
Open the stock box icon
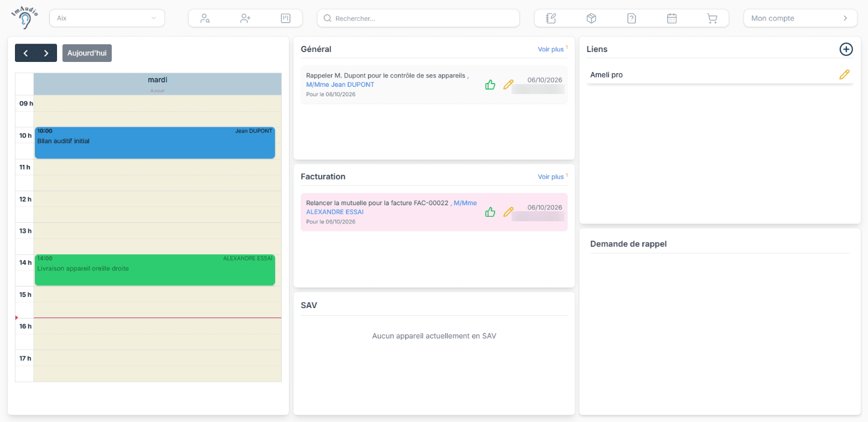coord(591,18)
